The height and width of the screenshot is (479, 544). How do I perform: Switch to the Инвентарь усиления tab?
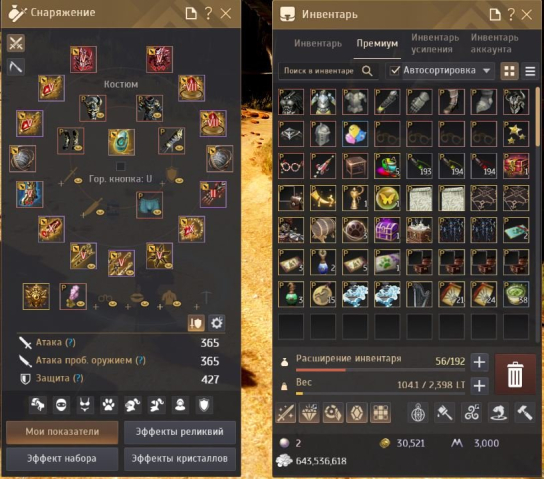pyautogui.click(x=435, y=43)
